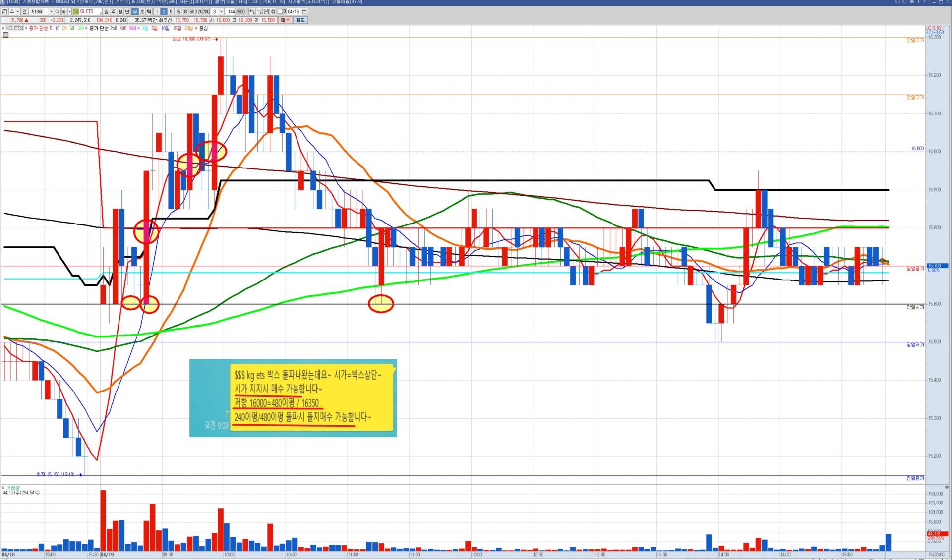Image resolution: width=952 pixels, height=560 pixels.
Task: Click the help question mark icon
Action: tap(925, 2)
